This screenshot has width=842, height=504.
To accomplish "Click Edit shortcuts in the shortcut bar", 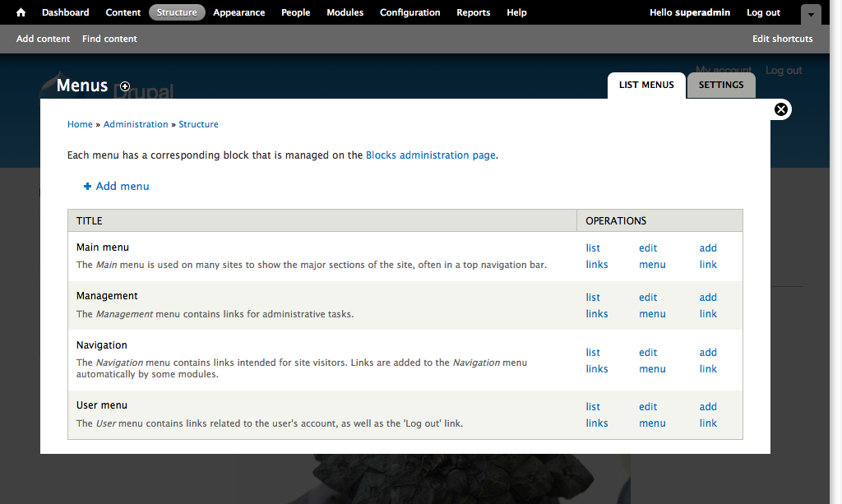I will (782, 39).
